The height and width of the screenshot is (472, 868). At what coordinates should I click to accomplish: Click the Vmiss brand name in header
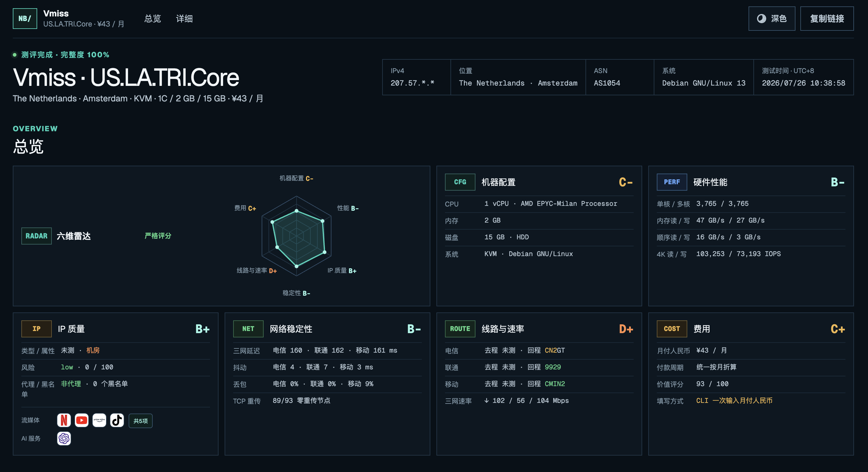(x=56, y=13)
